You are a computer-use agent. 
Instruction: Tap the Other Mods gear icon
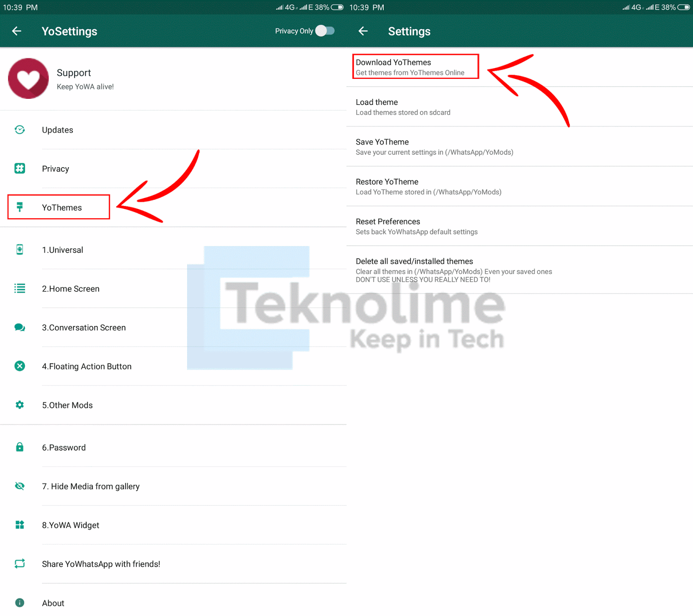[19, 405]
